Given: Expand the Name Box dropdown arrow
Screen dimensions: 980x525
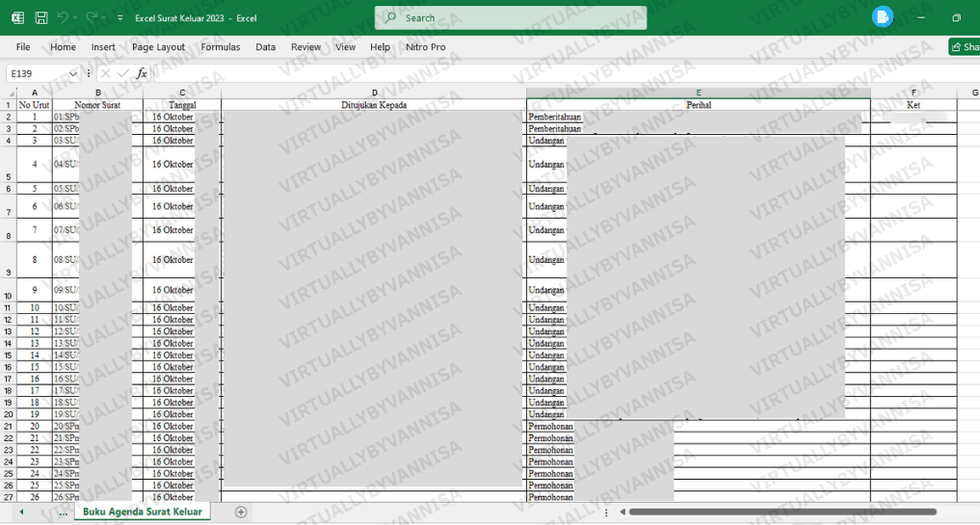Looking at the screenshot, I should (x=73, y=73).
